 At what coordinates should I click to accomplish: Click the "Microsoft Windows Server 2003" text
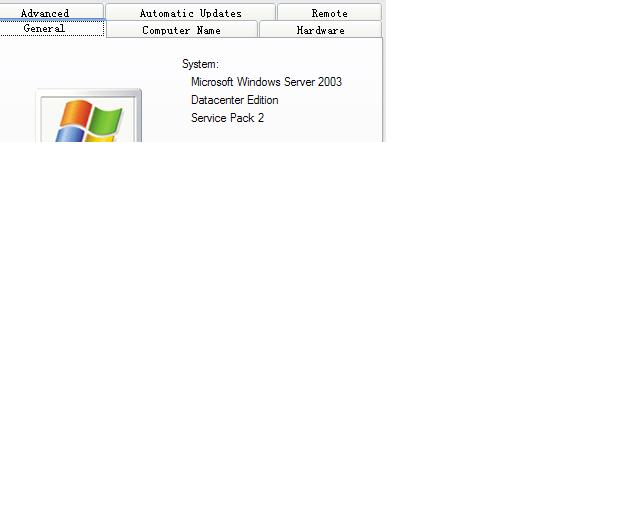tap(266, 82)
